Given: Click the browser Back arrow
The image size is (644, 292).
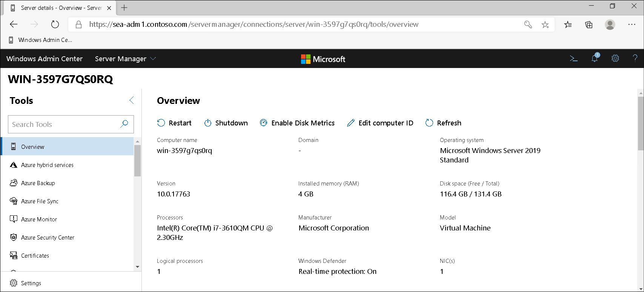Looking at the screenshot, I should coord(14,24).
